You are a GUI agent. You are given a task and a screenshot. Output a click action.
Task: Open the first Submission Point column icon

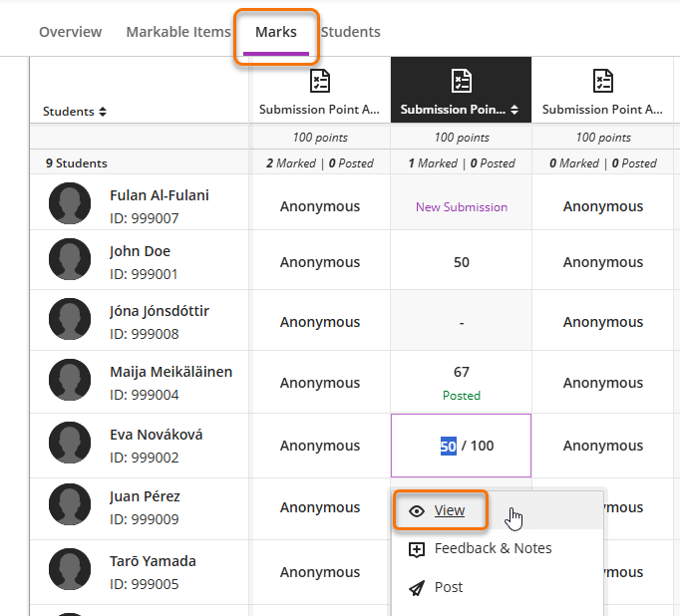pyautogui.click(x=319, y=81)
